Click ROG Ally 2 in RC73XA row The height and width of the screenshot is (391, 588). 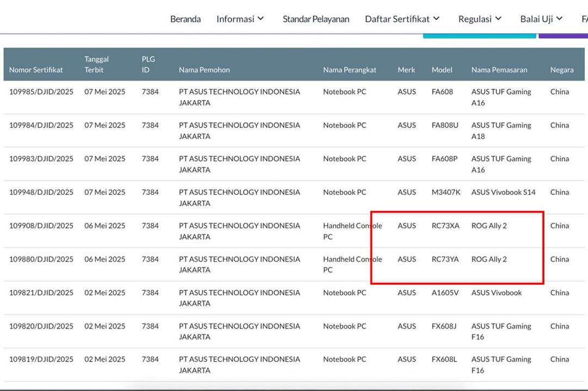coord(489,226)
